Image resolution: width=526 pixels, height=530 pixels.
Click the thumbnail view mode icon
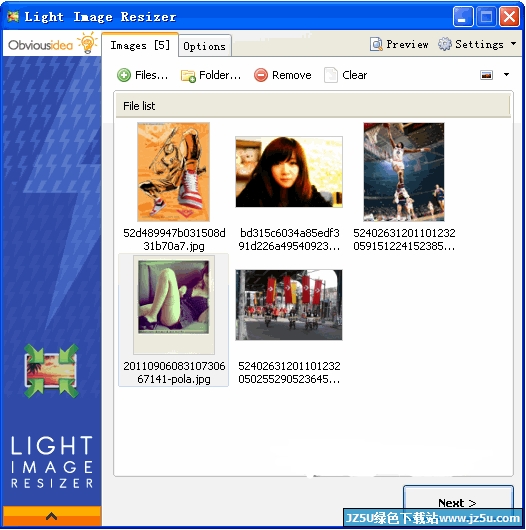pyautogui.click(x=486, y=75)
